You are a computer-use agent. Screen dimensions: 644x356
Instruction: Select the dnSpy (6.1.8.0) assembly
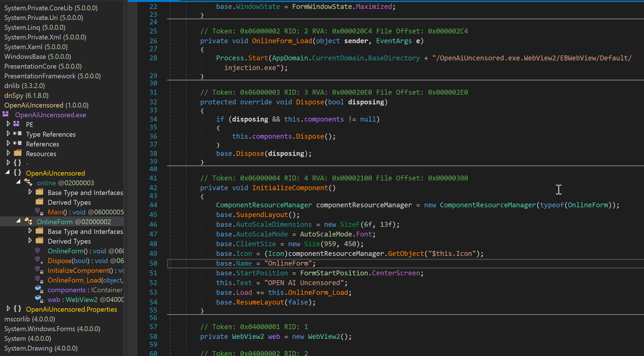coord(26,96)
